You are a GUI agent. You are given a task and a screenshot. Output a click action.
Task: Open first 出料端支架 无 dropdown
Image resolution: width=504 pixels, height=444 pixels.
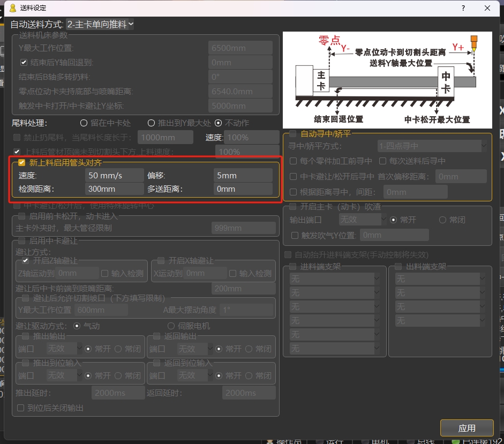440,279
